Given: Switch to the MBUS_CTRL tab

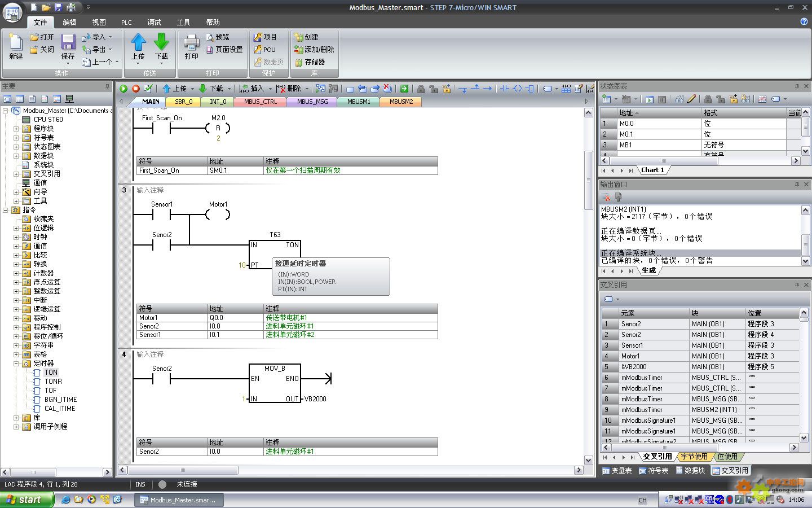Looking at the screenshot, I should pyautogui.click(x=261, y=102).
